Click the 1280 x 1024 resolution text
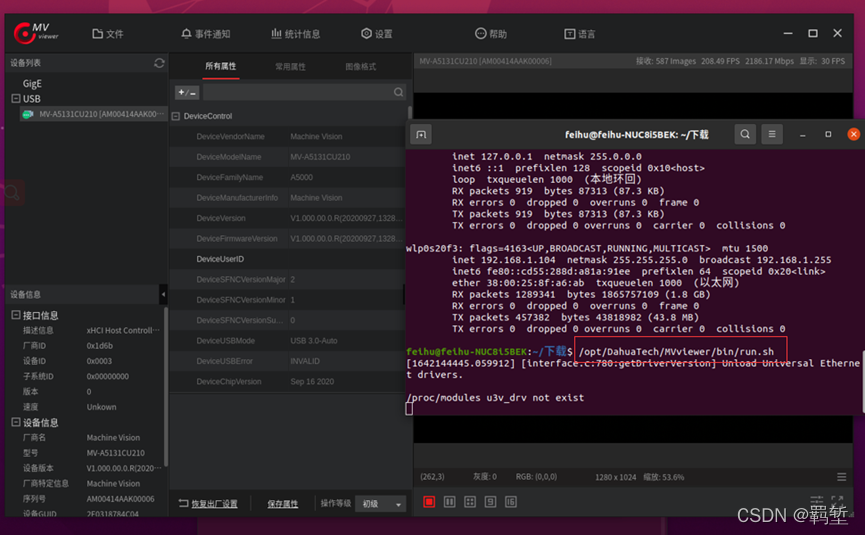The height and width of the screenshot is (535, 865). coord(615,477)
